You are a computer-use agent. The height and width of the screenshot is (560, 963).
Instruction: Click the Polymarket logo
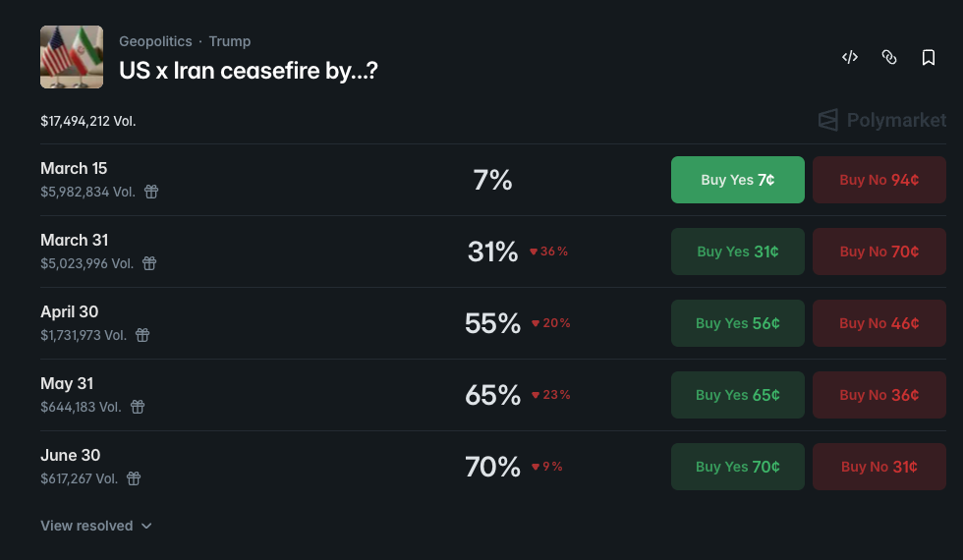[x=882, y=121]
